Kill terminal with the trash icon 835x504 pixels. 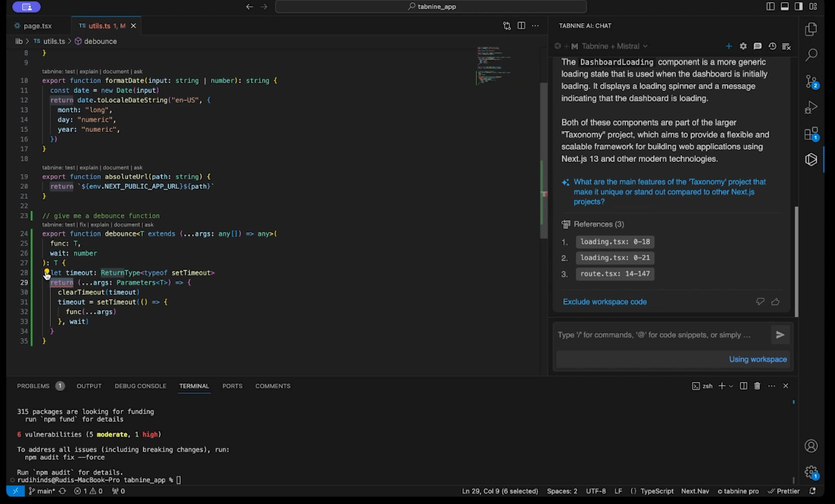coord(757,386)
